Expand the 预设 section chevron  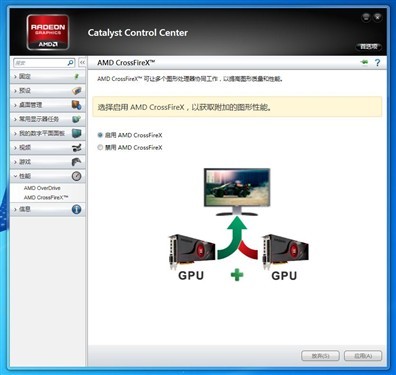click(x=15, y=91)
